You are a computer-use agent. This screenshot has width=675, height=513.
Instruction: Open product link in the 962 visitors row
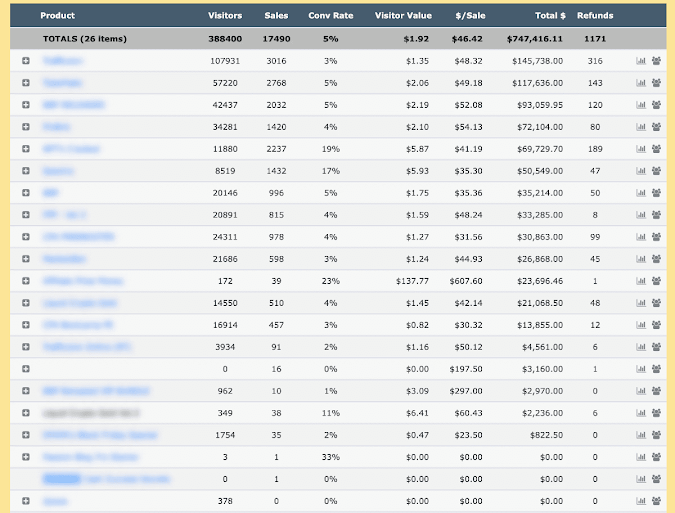click(96, 391)
